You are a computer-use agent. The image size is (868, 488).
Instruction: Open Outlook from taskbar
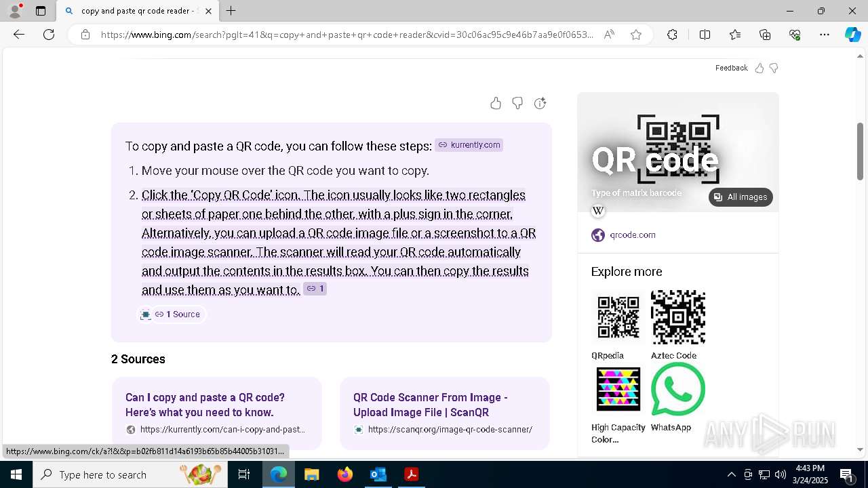tap(378, 474)
